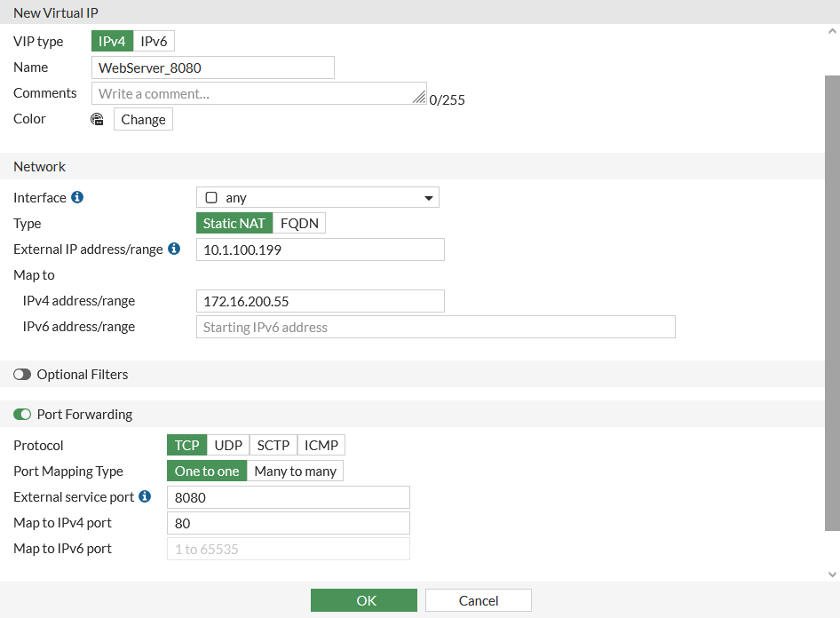This screenshot has height=618, width=840.
Task: Select the ICMP protocol option
Action: (321, 445)
